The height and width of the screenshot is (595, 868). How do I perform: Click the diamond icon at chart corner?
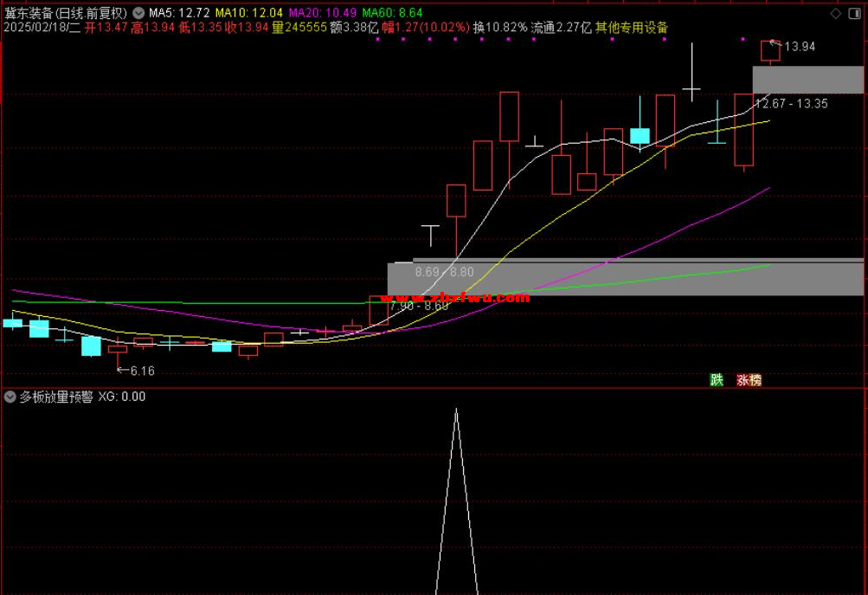pos(836,13)
